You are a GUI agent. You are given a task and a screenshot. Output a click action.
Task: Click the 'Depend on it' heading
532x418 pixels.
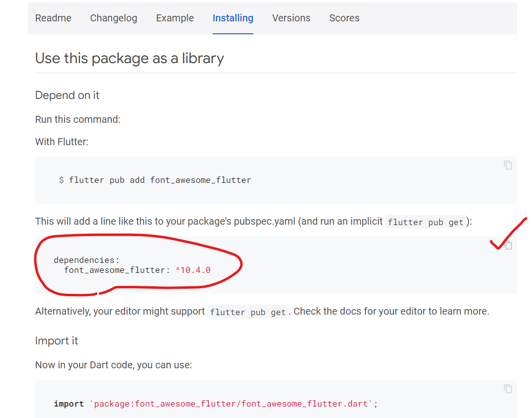click(67, 95)
